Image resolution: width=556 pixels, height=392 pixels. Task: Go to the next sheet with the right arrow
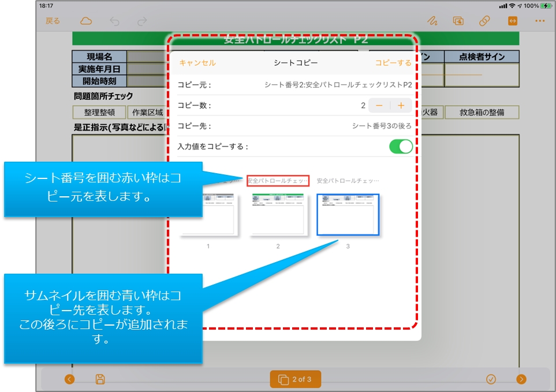tap(521, 379)
